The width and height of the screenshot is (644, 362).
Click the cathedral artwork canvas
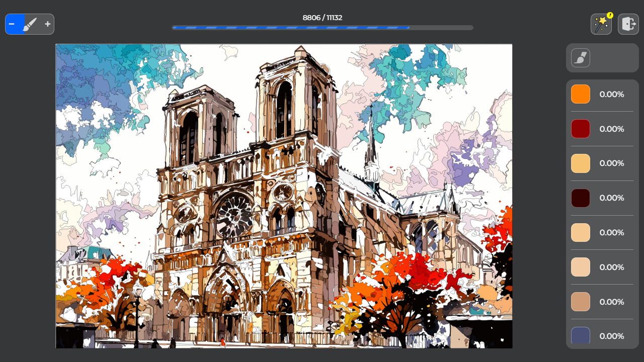[284, 196]
